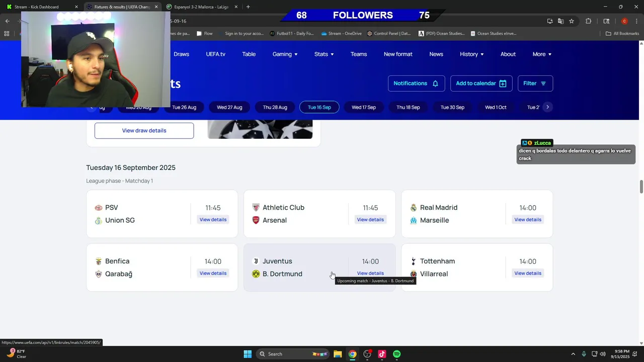Click the browser back arrow
Viewport: 644px width, 362px height.
pyautogui.click(x=7, y=21)
